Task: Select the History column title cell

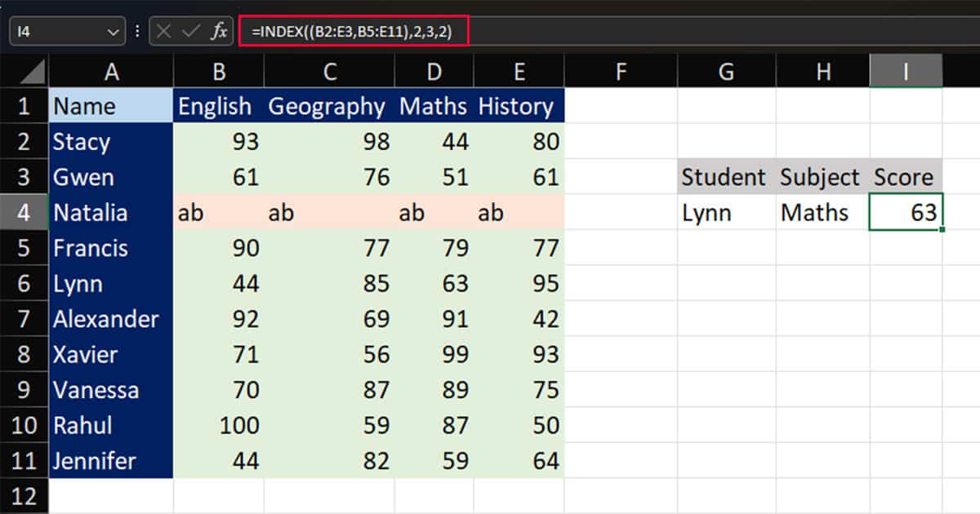Action: pos(518,106)
